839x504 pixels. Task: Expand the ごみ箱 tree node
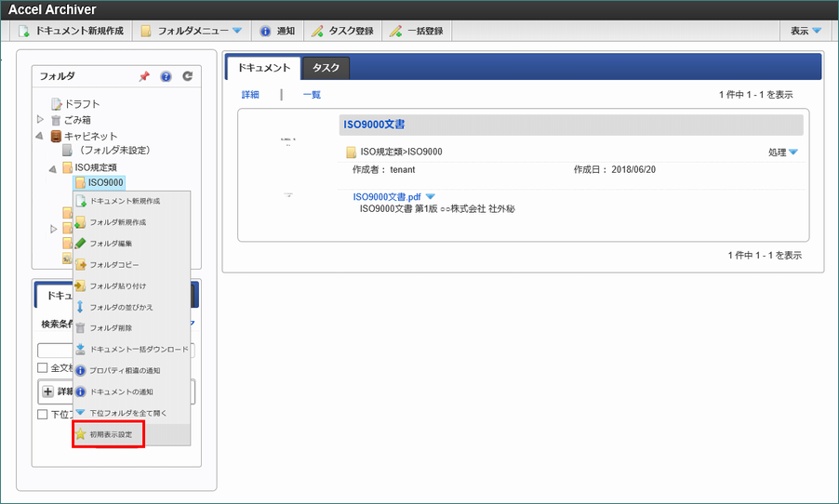click(40, 119)
